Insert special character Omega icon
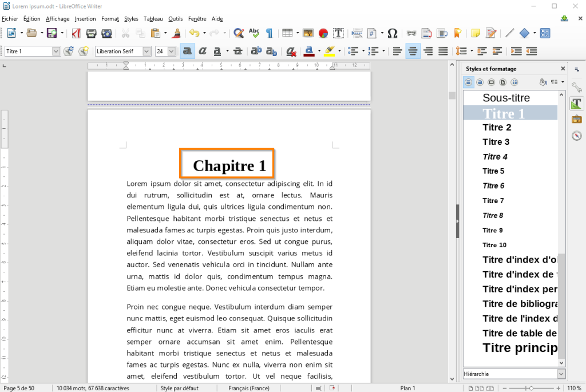Viewport: 586px width, 392px height. 393,33
